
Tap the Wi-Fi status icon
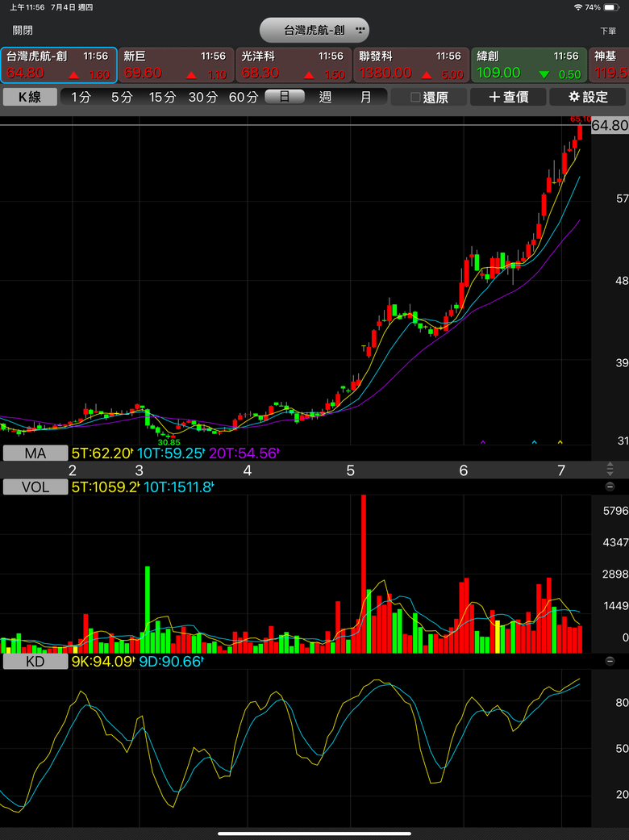pyautogui.click(x=578, y=7)
